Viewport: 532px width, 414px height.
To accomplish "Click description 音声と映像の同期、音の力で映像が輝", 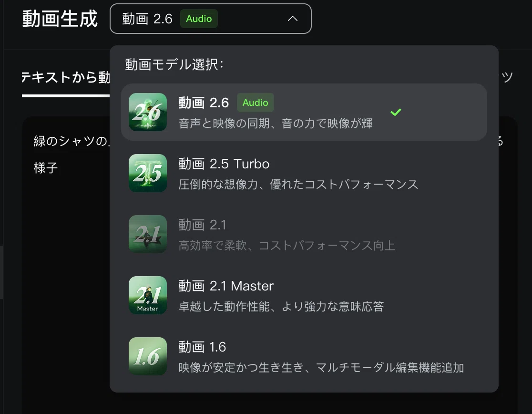I will click(x=276, y=123).
